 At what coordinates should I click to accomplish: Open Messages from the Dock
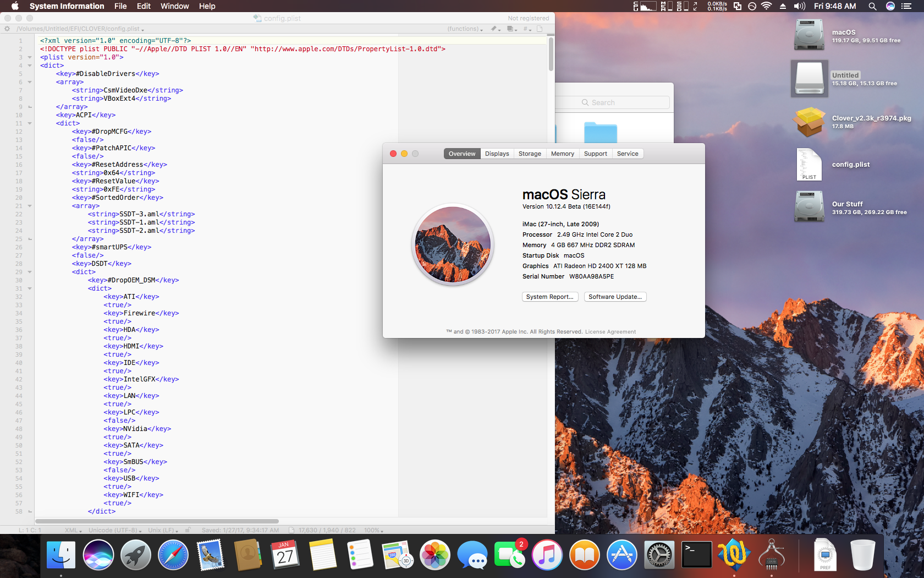pyautogui.click(x=472, y=555)
